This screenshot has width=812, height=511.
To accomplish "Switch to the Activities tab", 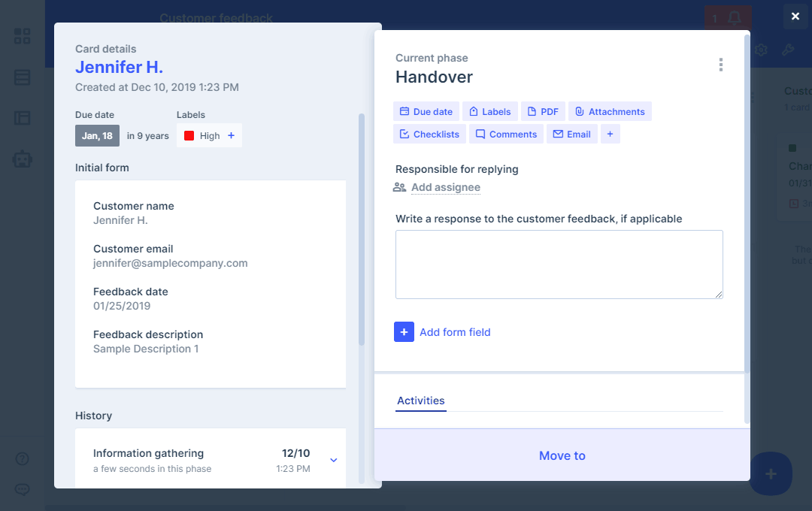I will click(x=420, y=401).
